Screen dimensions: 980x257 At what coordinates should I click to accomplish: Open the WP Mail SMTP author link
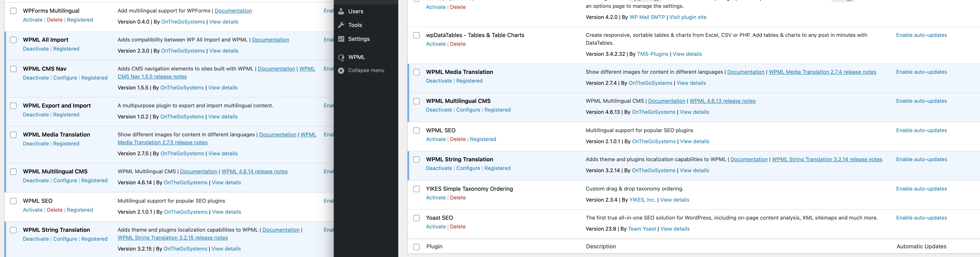click(647, 17)
